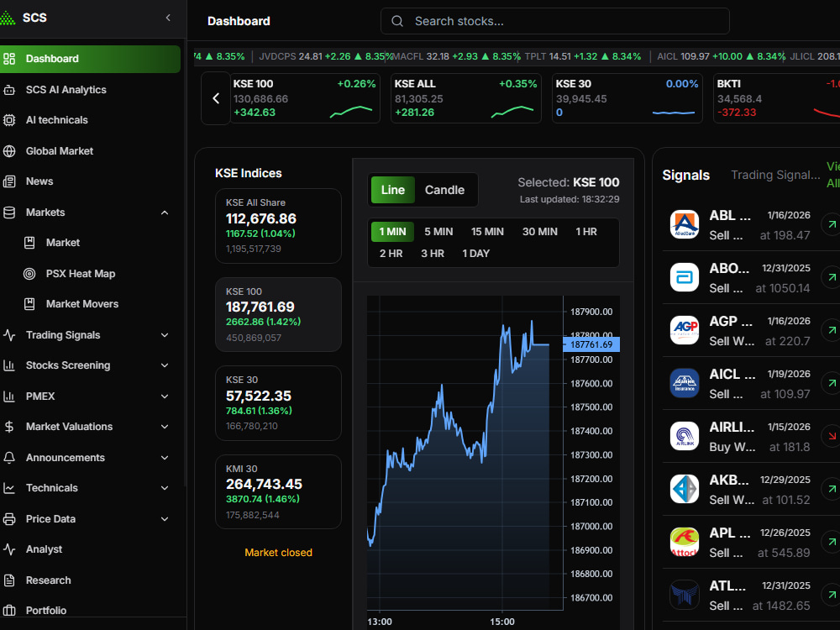840x630 pixels.
Task: Click the Markets database icon
Action: click(x=9, y=213)
